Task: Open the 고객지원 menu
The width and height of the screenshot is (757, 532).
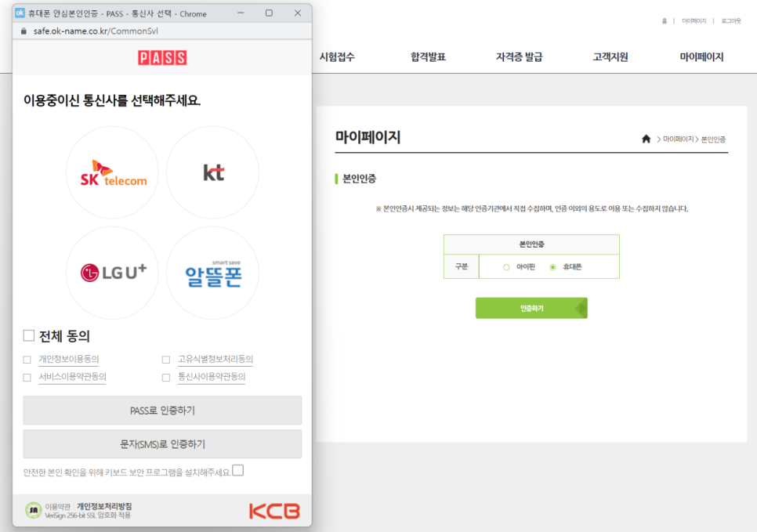Action: pos(610,57)
